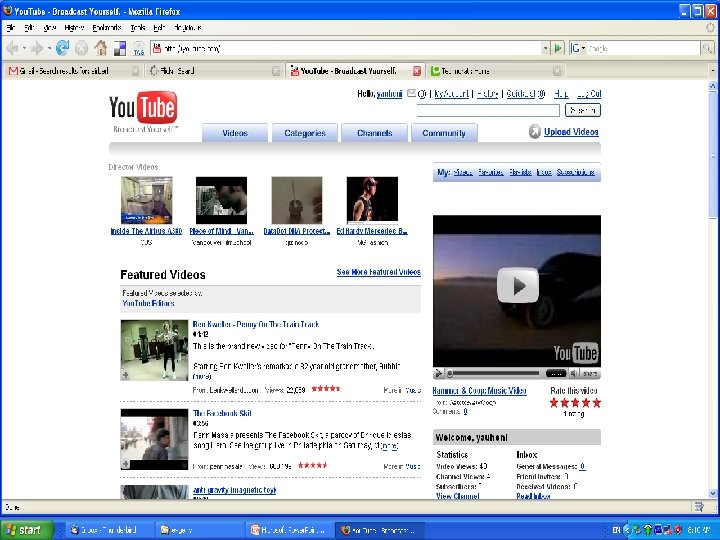Add Facebook Skit video to QuickList plus icon

pyautogui.click(x=125, y=464)
